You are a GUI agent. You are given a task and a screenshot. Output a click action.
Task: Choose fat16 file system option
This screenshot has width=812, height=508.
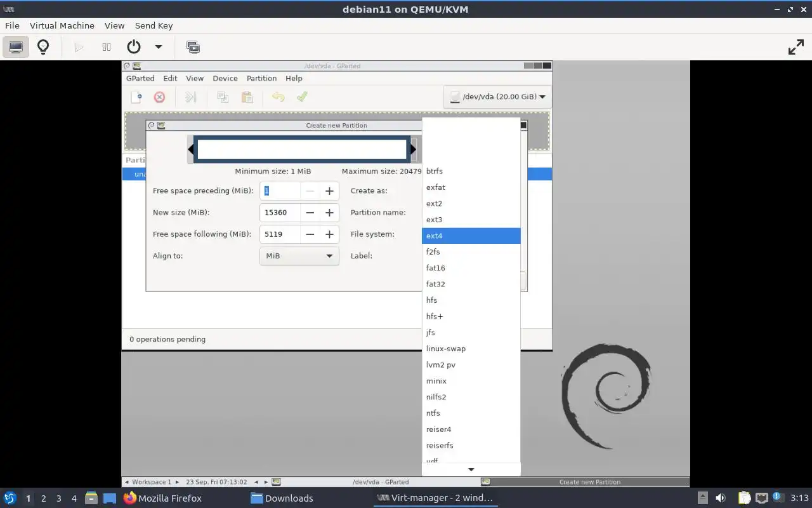click(x=471, y=268)
